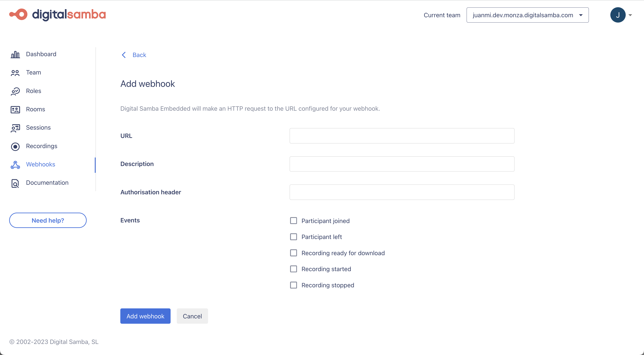Image resolution: width=644 pixels, height=355 pixels.
Task: Focus the URL input field
Action: (x=402, y=136)
